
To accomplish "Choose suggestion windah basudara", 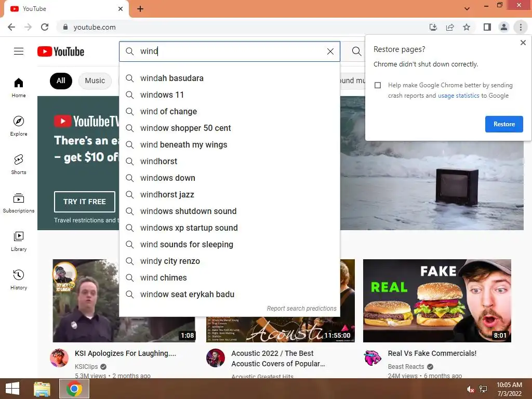I will tap(229, 78).
